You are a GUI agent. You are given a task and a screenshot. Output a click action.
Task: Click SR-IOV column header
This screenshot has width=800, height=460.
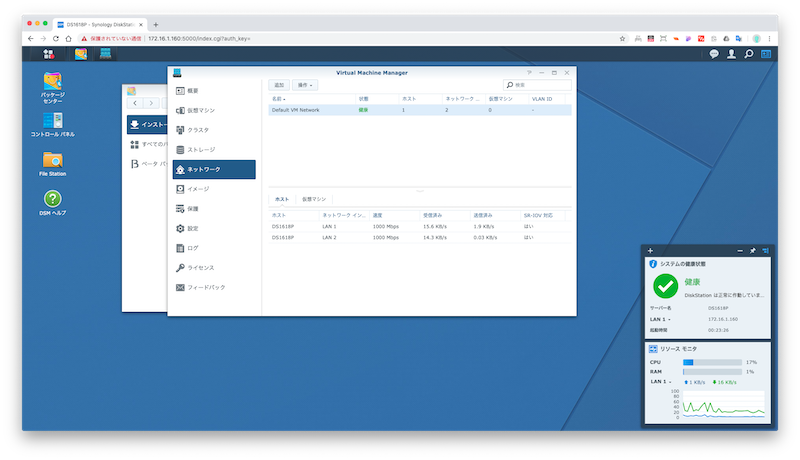coord(543,215)
